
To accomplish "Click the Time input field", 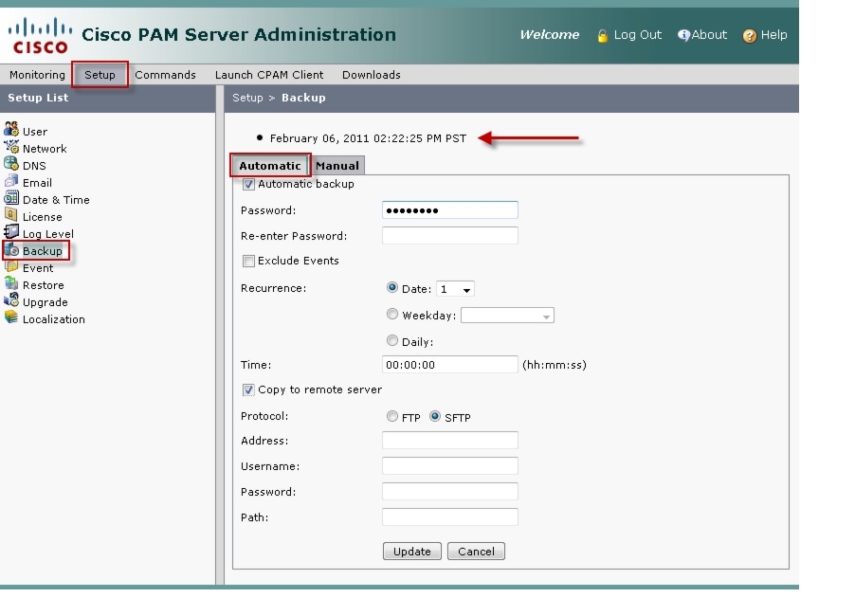I will [x=450, y=364].
